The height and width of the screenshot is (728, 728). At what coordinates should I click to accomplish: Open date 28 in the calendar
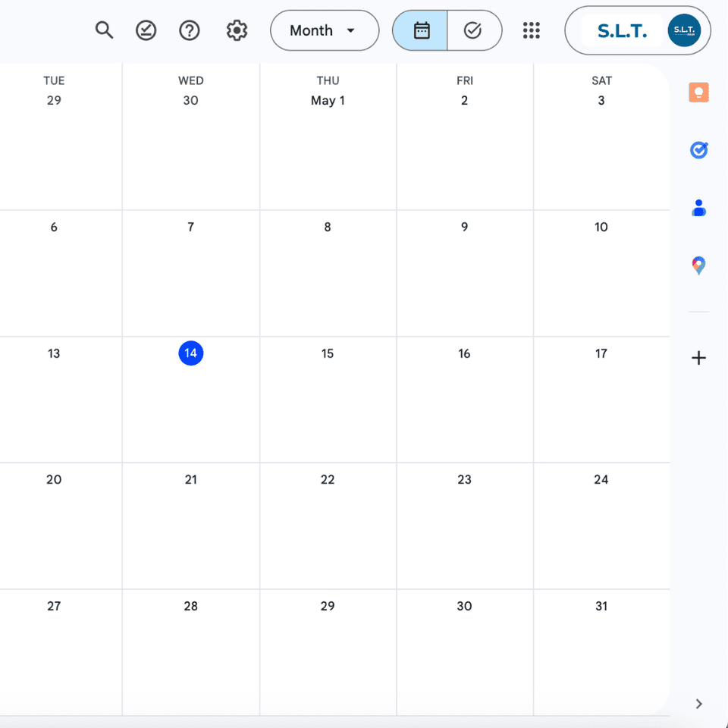click(191, 606)
